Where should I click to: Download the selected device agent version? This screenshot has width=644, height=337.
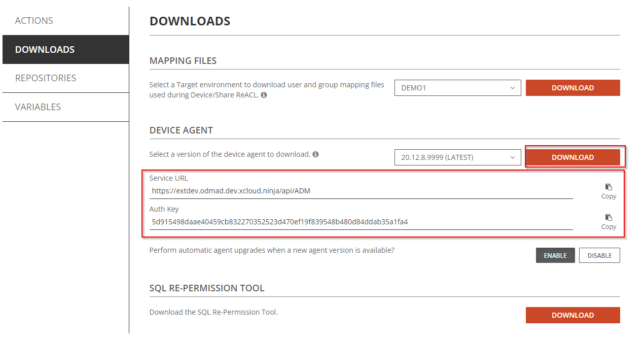coord(573,157)
